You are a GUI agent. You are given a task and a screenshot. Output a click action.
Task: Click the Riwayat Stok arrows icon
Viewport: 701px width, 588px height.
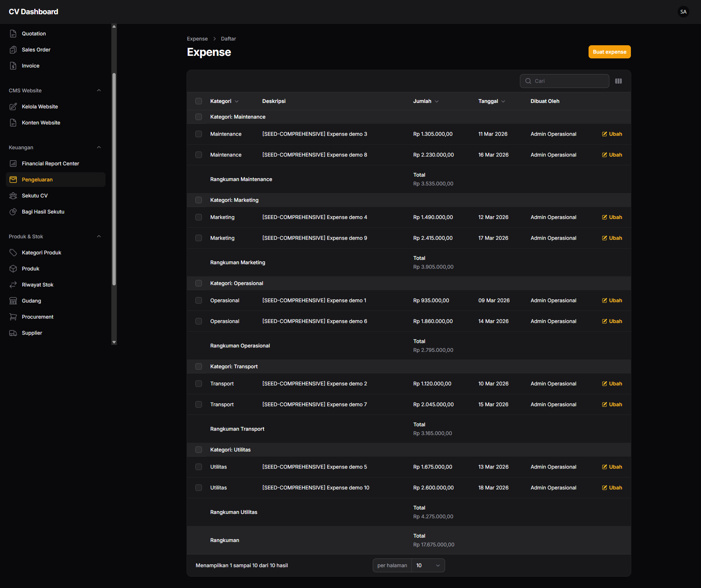coord(13,285)
